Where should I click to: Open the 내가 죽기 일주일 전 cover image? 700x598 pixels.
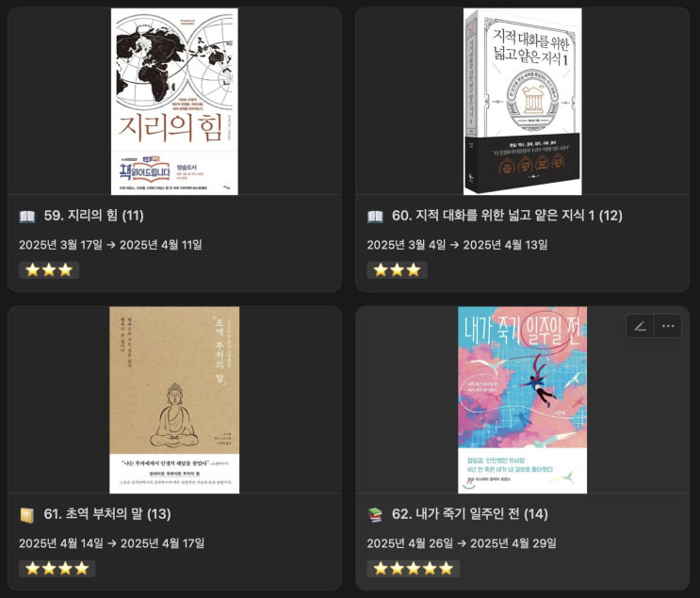(x=522, y=400)
